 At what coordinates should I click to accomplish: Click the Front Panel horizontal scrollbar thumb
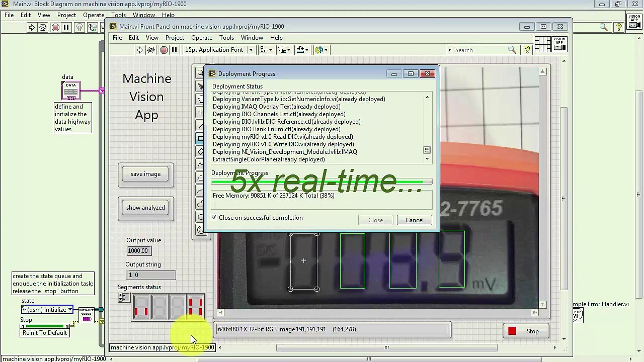click(386, 347)
